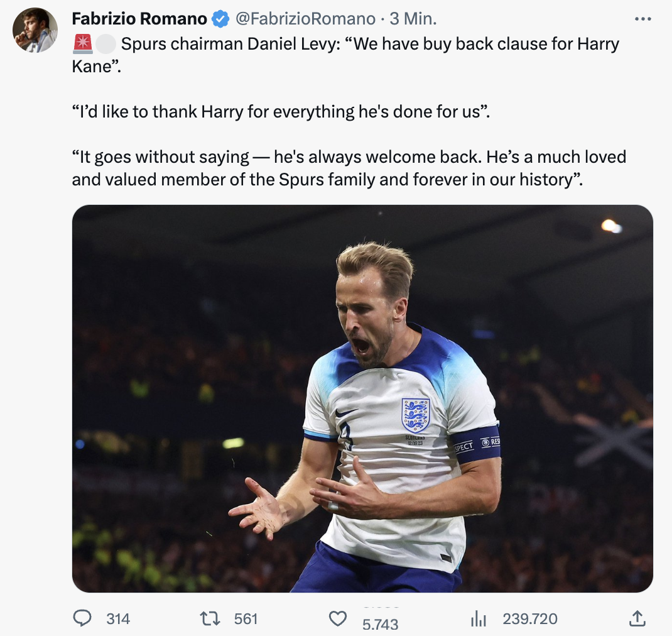The width and height of the screenshot is (672, 636).
Task: Like the tweet with the heart icon
Action: pos(338,619)
